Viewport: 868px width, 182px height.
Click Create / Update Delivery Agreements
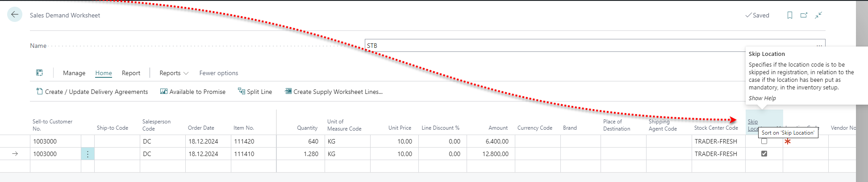tap(92, 92)
